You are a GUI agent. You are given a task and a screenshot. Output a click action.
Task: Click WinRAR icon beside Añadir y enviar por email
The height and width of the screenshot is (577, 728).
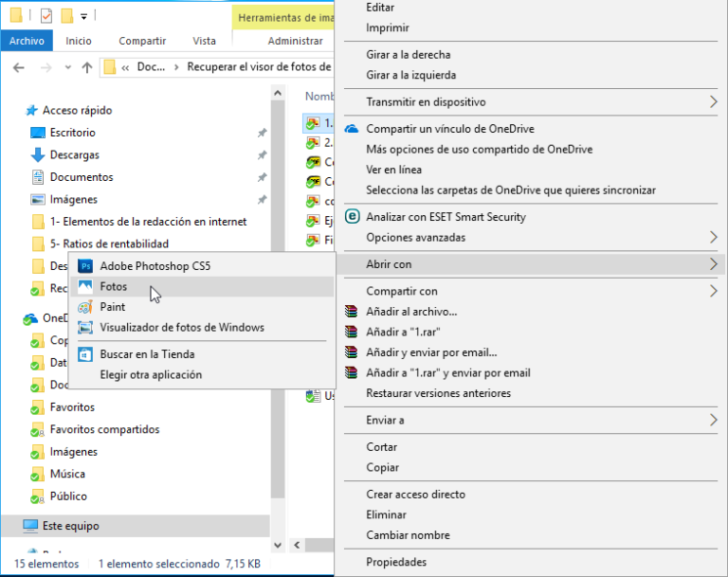pyautogui.click(x=352, y=352)
